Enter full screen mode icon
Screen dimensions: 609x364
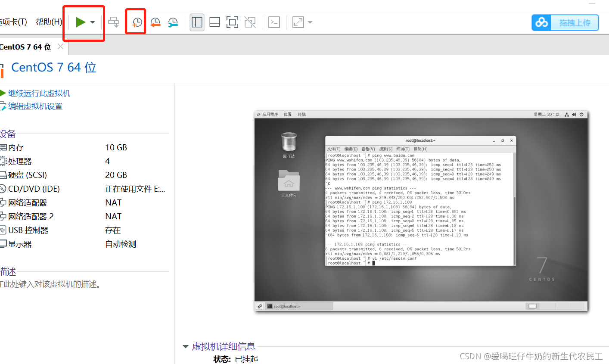coord(232,22)
